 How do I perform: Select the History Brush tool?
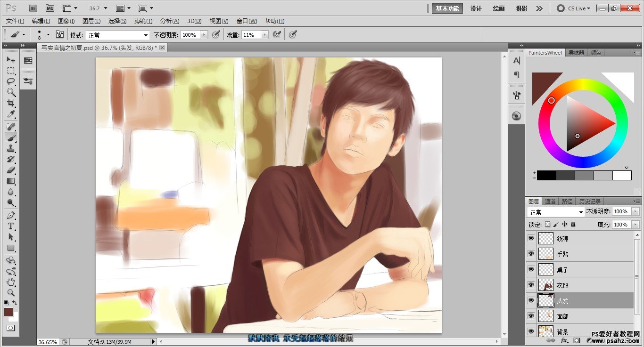tap(11, 159)
